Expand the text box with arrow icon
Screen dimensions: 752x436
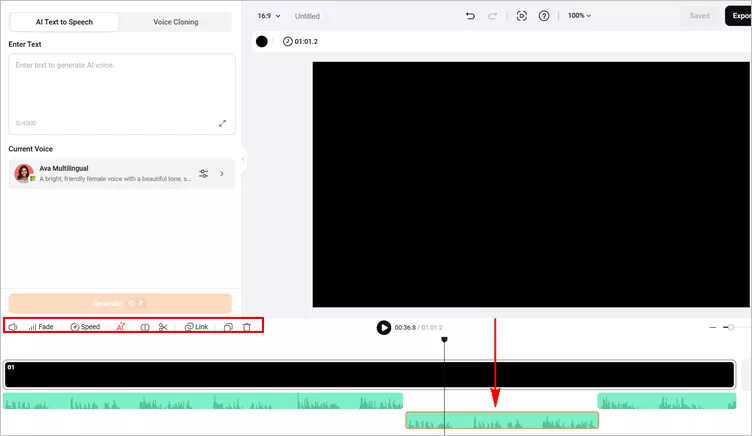(x=223, y=123)
